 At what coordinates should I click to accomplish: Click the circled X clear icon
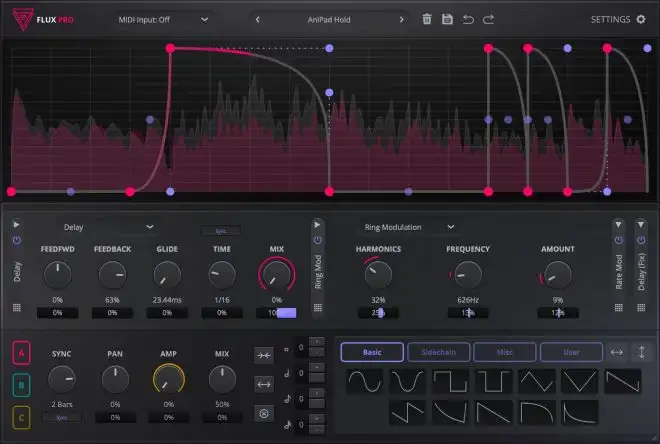point(264,413)
